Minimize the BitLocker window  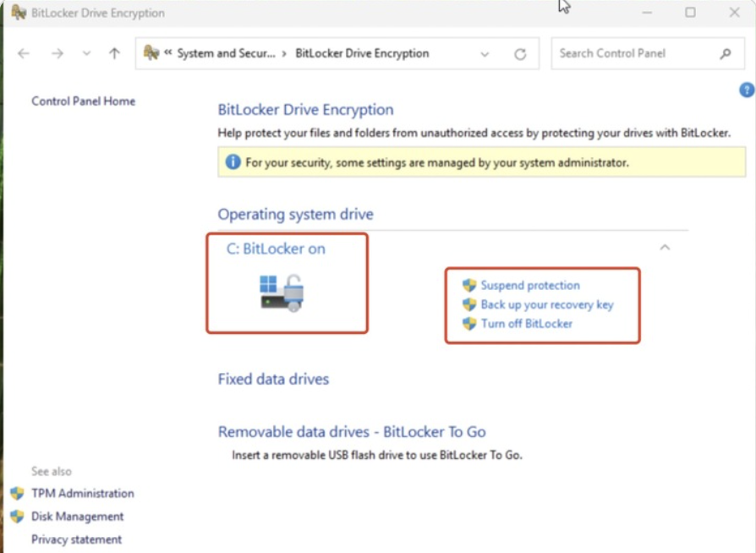click(647, 13)
